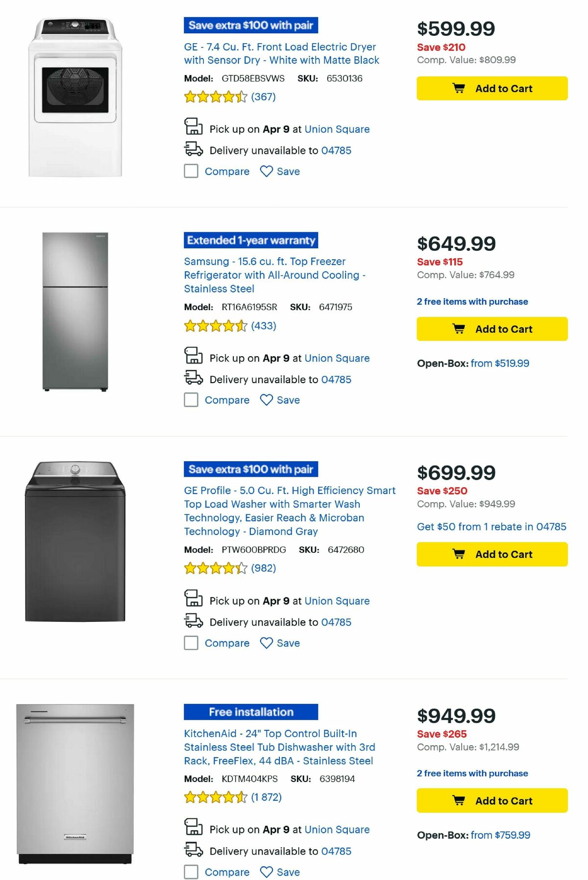This screenshot has height=880, width=588.
Task: Click the store pickup icon beside the dryer's pickup info
Action: pos(193,127)
